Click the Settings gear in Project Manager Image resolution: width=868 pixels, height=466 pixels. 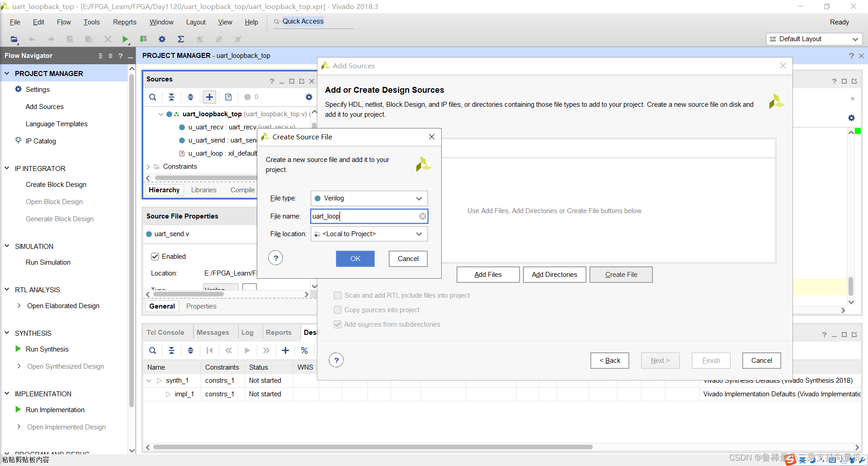[18, 89]
